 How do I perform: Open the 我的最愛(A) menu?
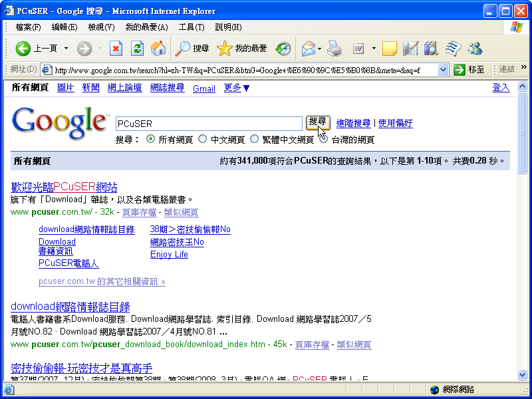point(146,27)
